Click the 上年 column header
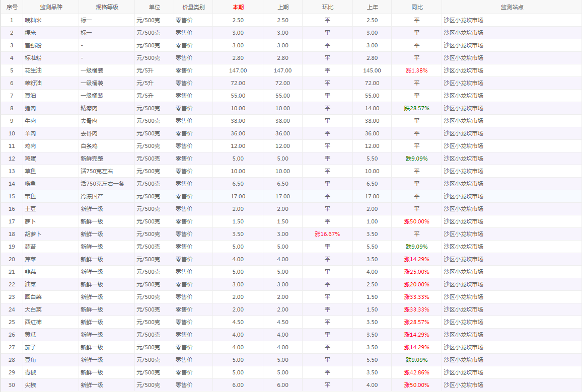The height and width of the screenshot is (392, 582). point(372,7)
